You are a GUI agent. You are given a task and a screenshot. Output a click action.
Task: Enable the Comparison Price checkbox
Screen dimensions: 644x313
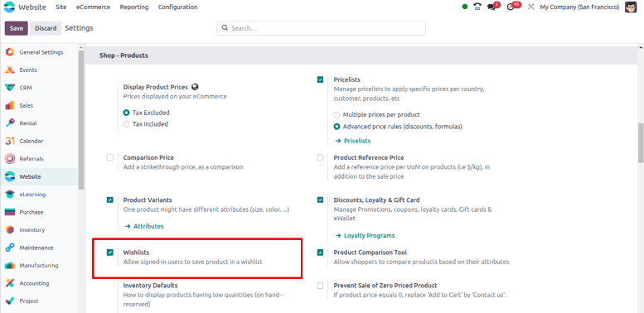coord(109,157)
